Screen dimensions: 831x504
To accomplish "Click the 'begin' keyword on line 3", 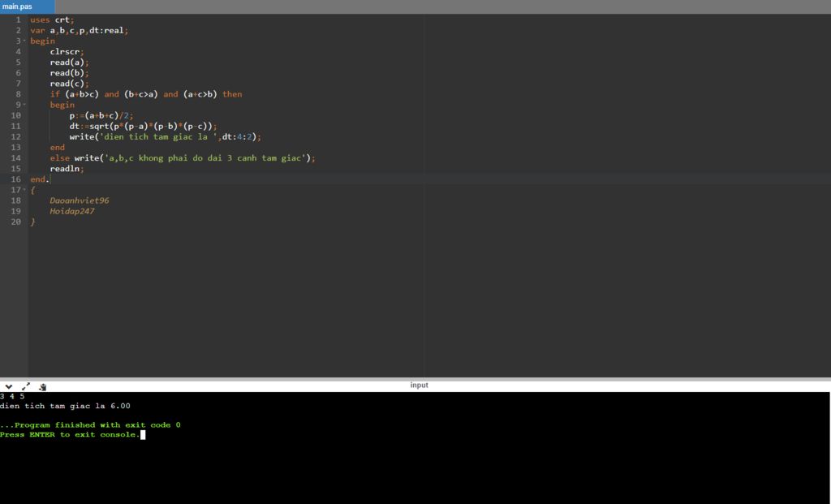I will [42, 41].
